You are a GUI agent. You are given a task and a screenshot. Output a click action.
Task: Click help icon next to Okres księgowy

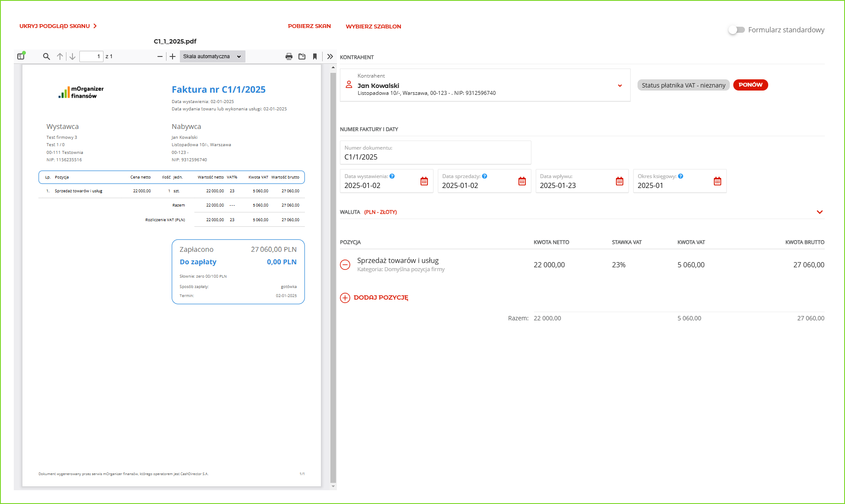click(x=681, y=176)
